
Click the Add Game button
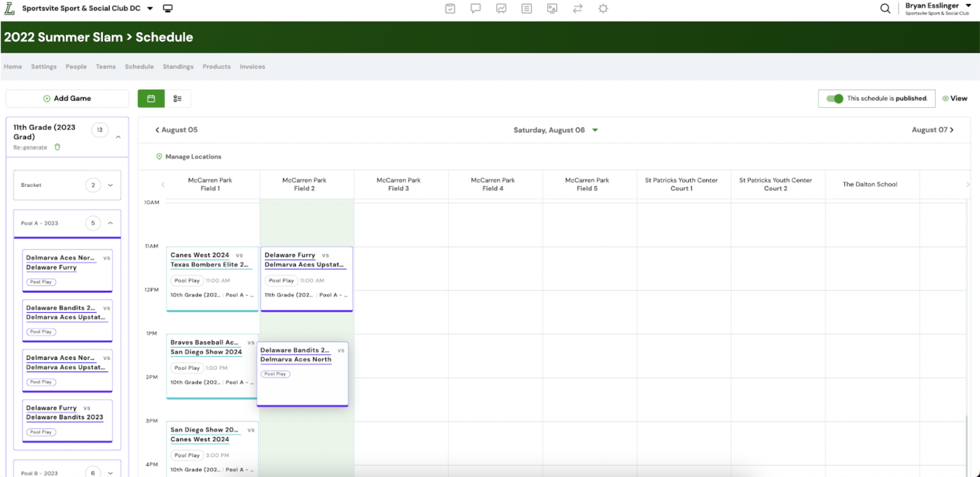click(67, 99)
